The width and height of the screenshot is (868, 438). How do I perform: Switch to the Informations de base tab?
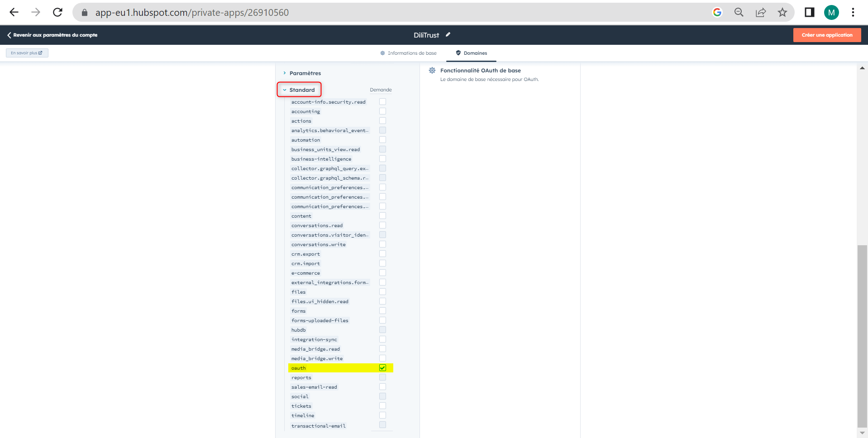click(x=408, y=53)
